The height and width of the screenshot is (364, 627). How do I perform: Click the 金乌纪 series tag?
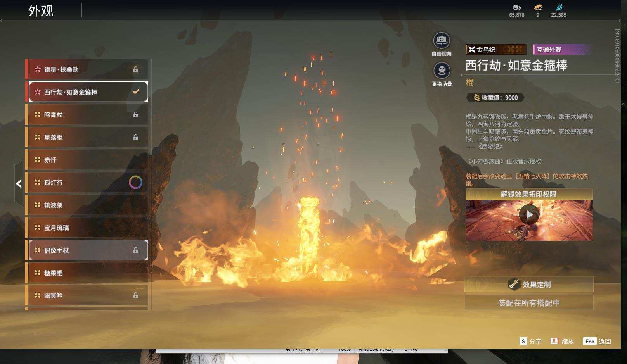click(x=496, y=49)
